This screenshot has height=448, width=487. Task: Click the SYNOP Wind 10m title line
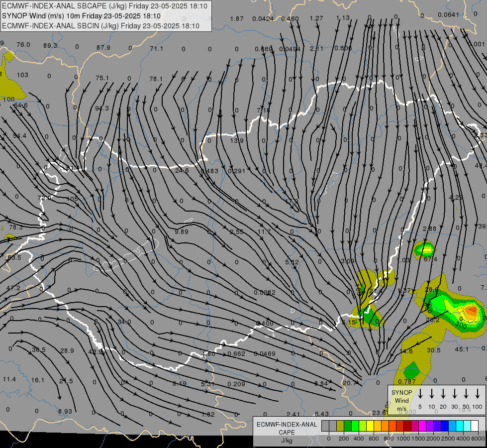click(81, 16)
